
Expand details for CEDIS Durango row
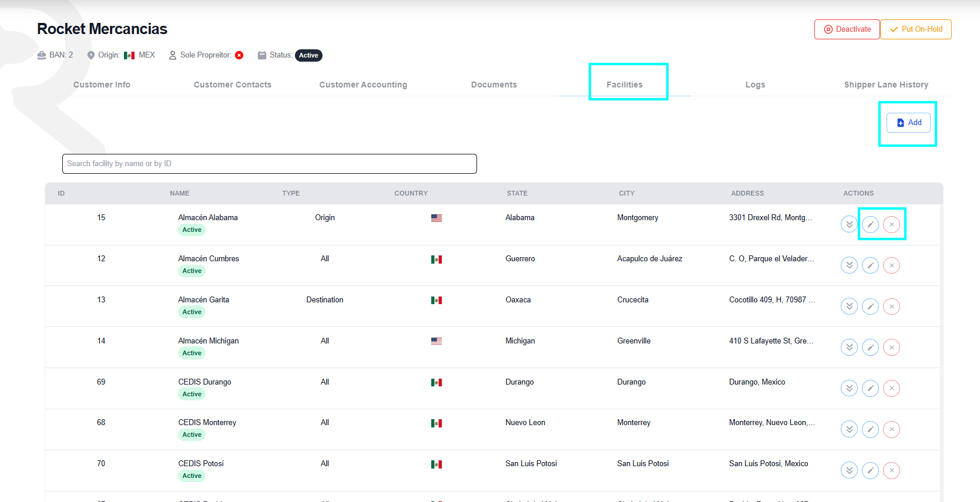point(849,388)
